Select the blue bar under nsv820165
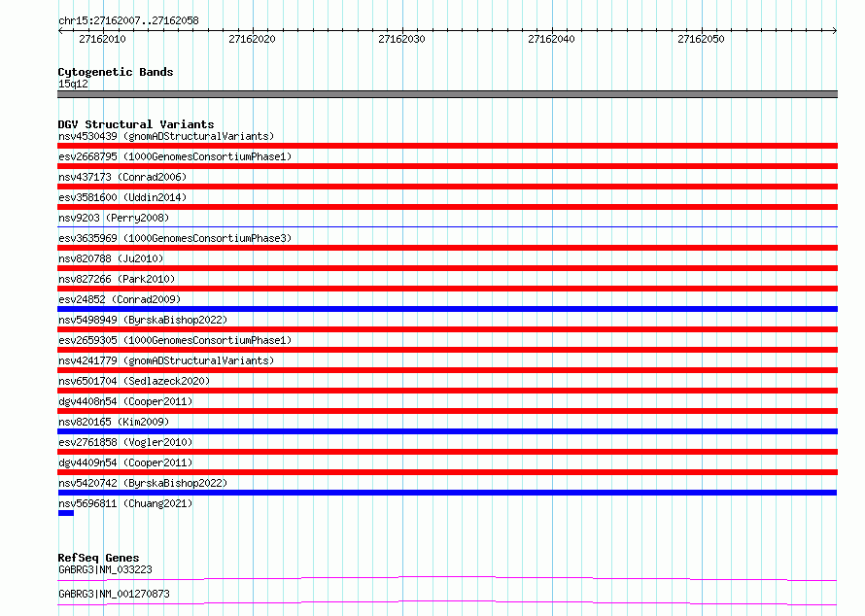 [447, 431]
